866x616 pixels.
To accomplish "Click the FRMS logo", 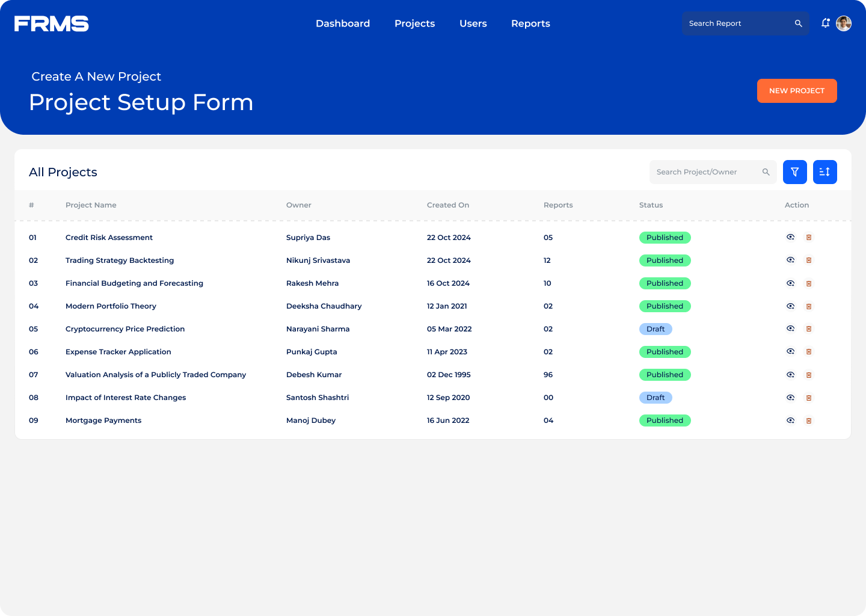I will (52, 23).
